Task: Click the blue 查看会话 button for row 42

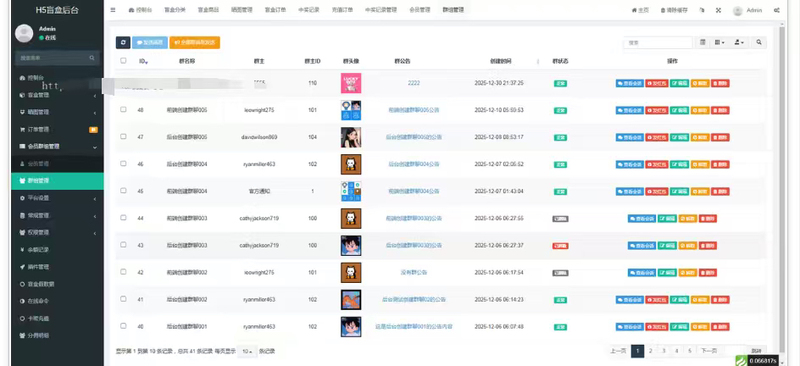Action: (x=642, y=273)
